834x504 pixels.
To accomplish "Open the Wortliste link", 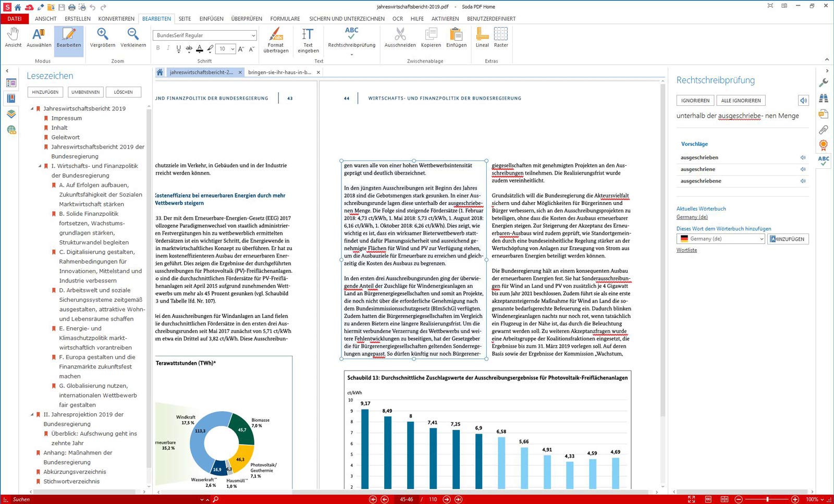I will [686, 250].
